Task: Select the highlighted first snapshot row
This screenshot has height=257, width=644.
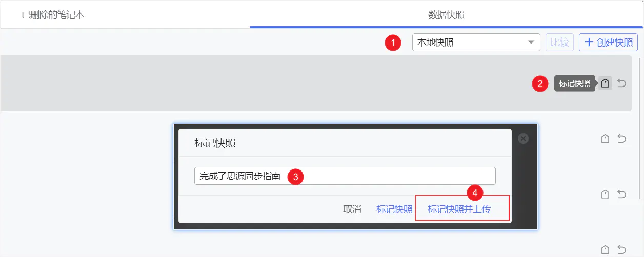Action: click(x=256, y=83)
